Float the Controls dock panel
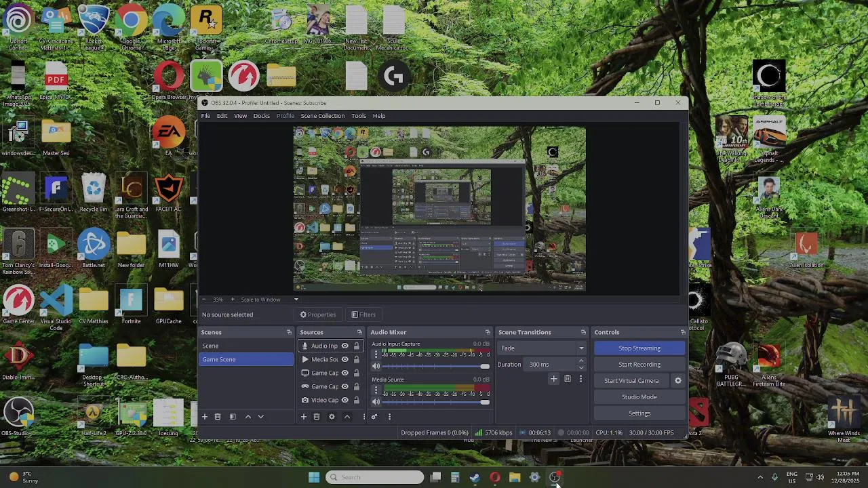The width and height of the screenshot is (868, 488). pyautogui.click(x=683, y=332)
